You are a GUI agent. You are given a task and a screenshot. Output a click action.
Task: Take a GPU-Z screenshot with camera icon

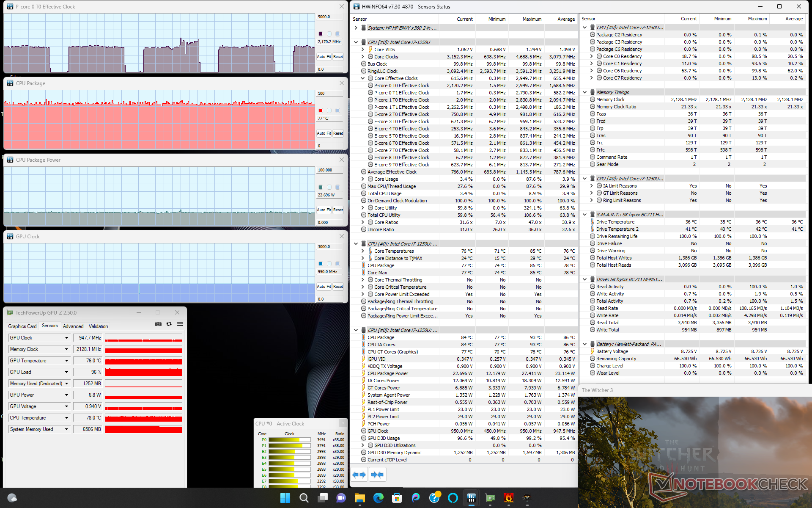coord(158,324)
